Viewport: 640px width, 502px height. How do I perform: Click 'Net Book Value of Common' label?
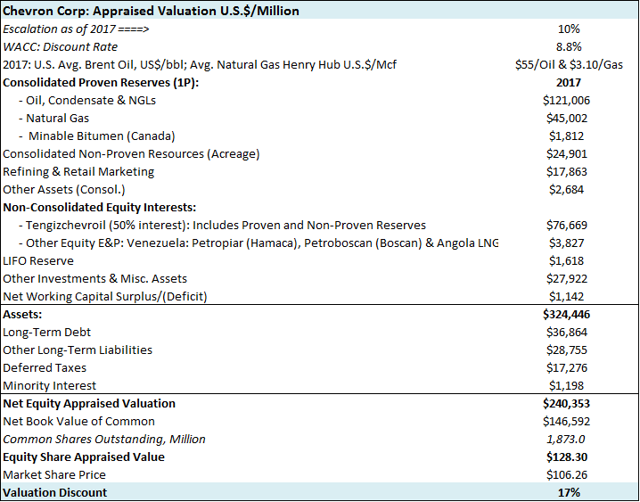point(79,422)
